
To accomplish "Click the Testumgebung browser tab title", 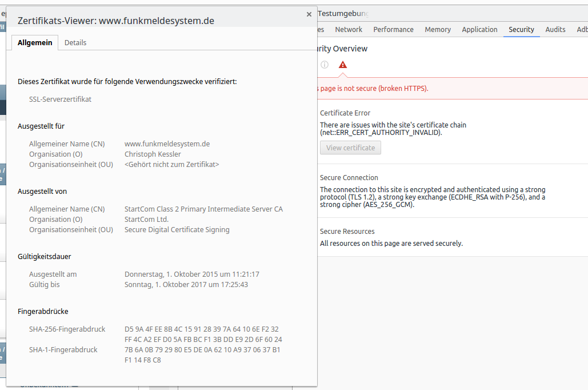I will (x=343, y=13).
